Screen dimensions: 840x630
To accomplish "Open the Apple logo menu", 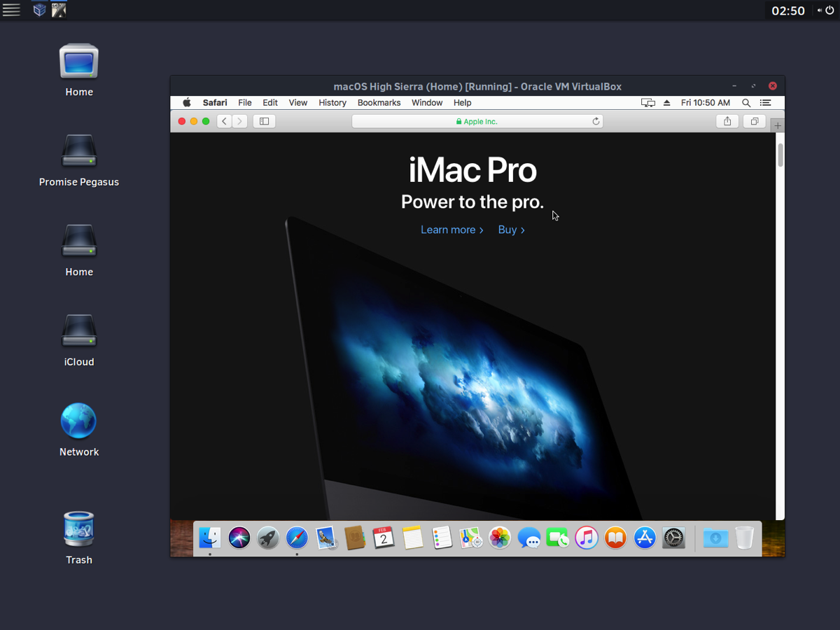I will pyautogui.click(x=187, y=102).
